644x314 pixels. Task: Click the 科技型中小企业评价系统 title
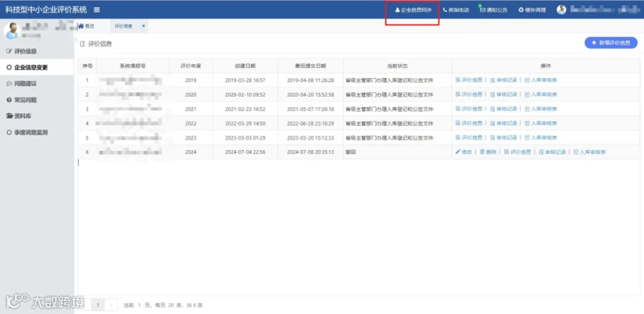[x=46, y=9]
